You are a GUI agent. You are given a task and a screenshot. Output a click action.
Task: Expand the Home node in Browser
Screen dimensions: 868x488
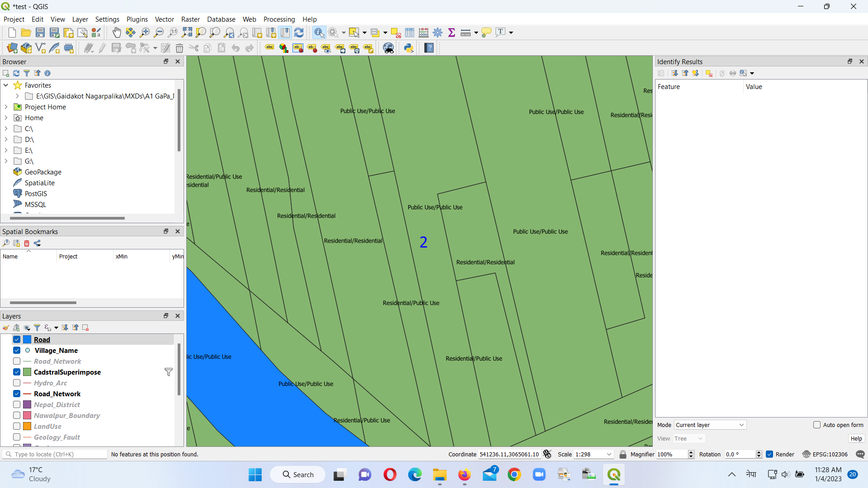(x=6, y=117)
